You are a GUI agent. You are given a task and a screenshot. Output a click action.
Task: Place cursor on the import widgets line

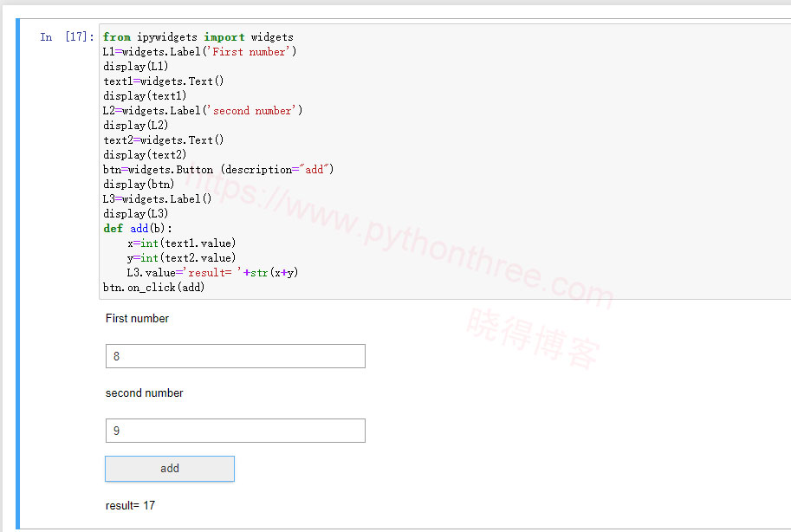pos(198,36)
